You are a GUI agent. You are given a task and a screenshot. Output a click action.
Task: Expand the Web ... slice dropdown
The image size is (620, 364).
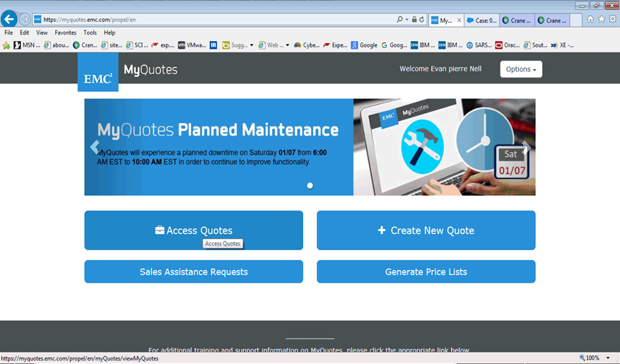(288, 45)
